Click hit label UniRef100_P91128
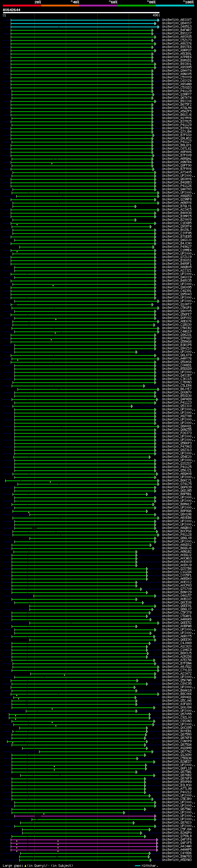The width and height of the screenshot is (197, 868). point(177,535)
